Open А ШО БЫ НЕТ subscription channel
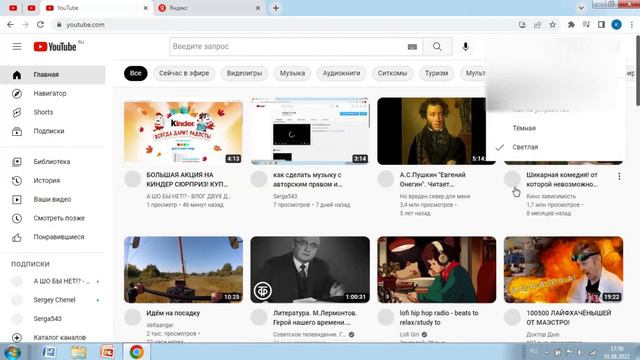The width and height of the screenshot is (640, 360). tap(53, 281)
